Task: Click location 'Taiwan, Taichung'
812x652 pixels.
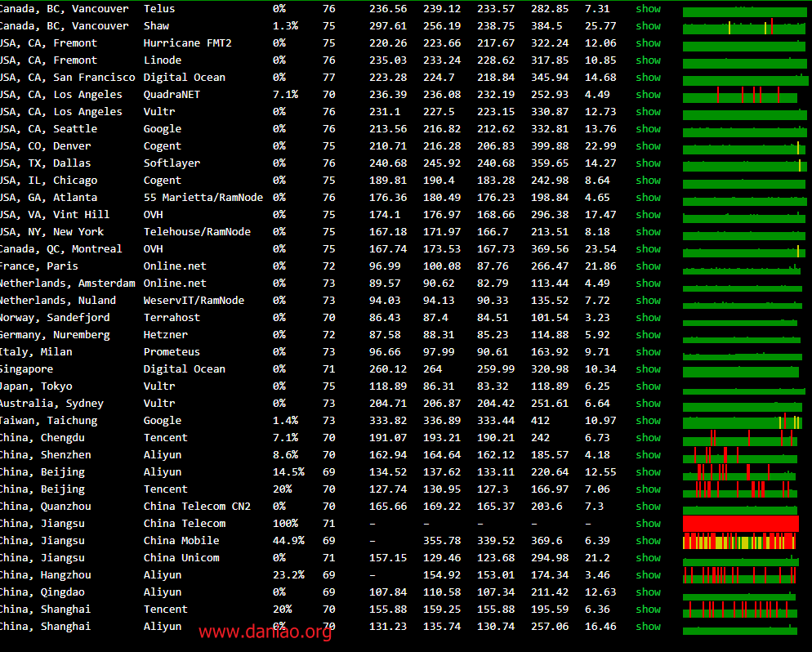Action: (x=49, y=421)
